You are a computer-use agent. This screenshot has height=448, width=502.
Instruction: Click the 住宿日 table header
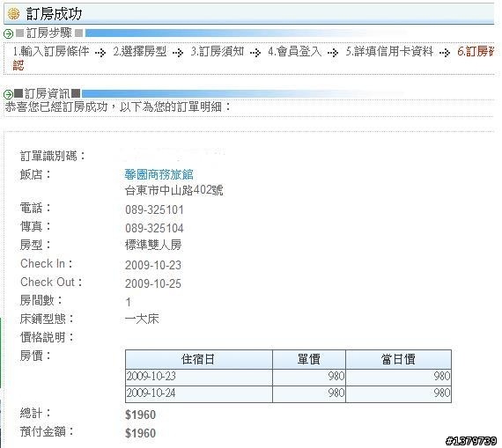199,359
